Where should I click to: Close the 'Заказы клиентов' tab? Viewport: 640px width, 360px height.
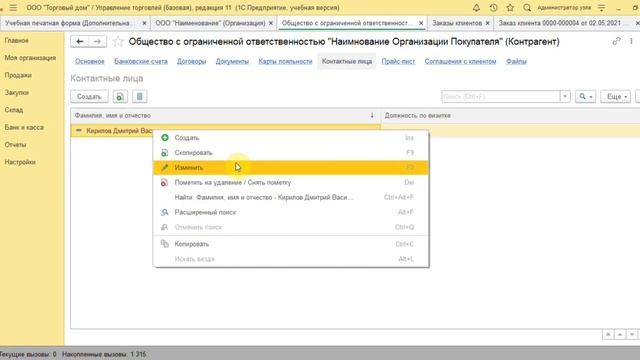coord(487,23)
